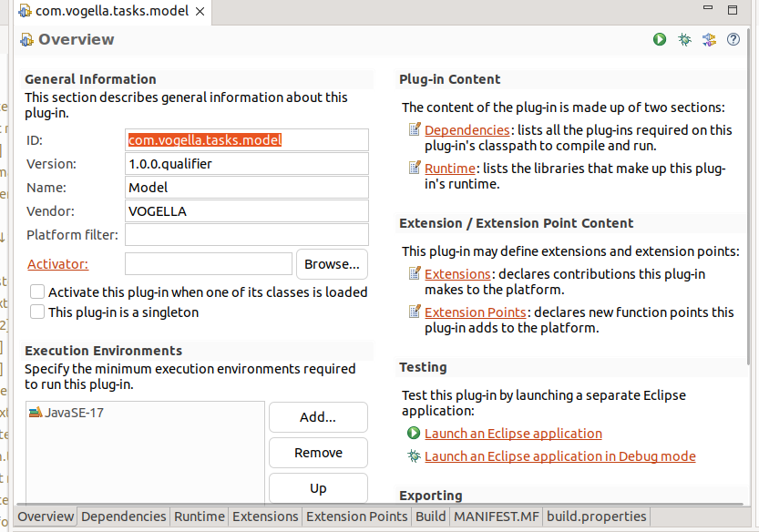Viewport: 759px width, 532px height.
Task: Follow the Extension Points link
Action: click(x=476, y=312)
